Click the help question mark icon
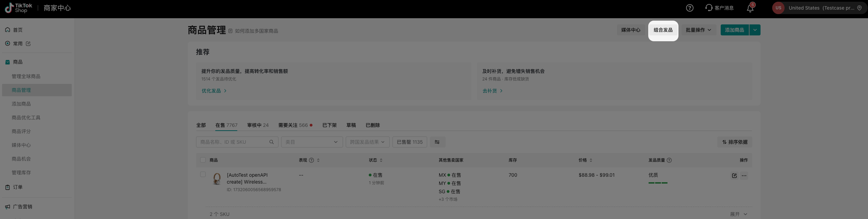Viewport: 868px width, 219px height. (689, 8)
